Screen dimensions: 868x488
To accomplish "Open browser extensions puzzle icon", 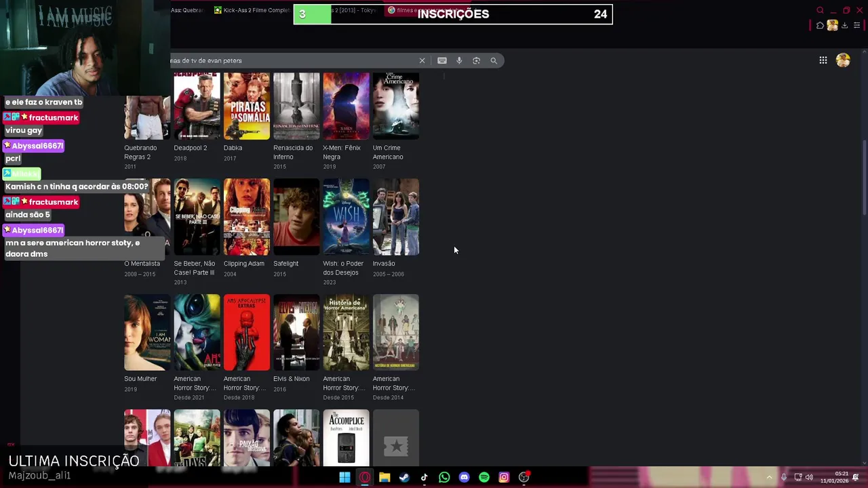I will (821, 26).
